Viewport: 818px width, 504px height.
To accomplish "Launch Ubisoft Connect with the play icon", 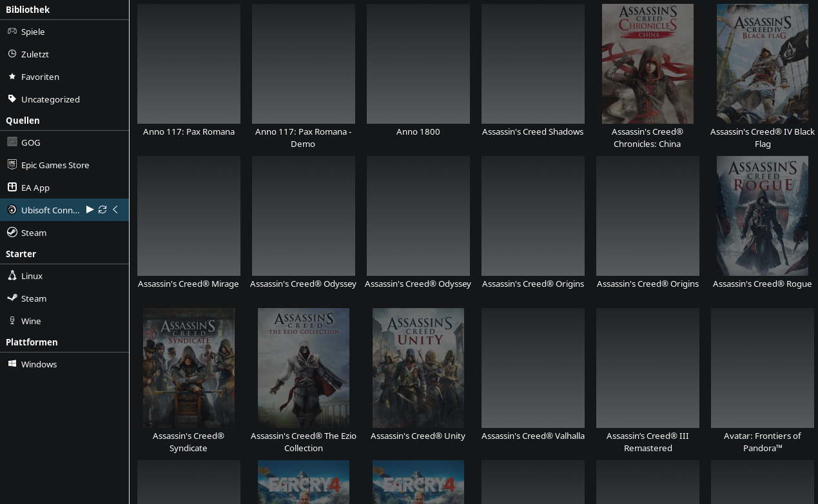I will point(90,209).
